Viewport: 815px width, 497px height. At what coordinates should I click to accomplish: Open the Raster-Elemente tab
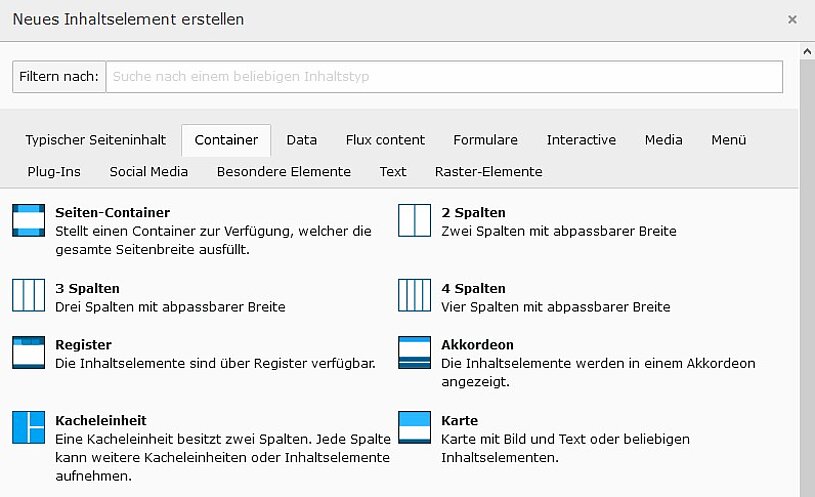click(x=488, y=171)
